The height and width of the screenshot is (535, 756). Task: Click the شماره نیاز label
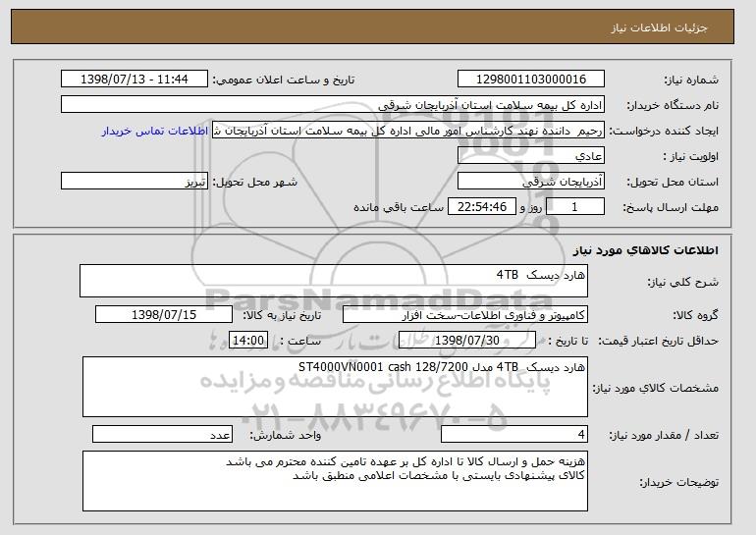coord(691,80)
